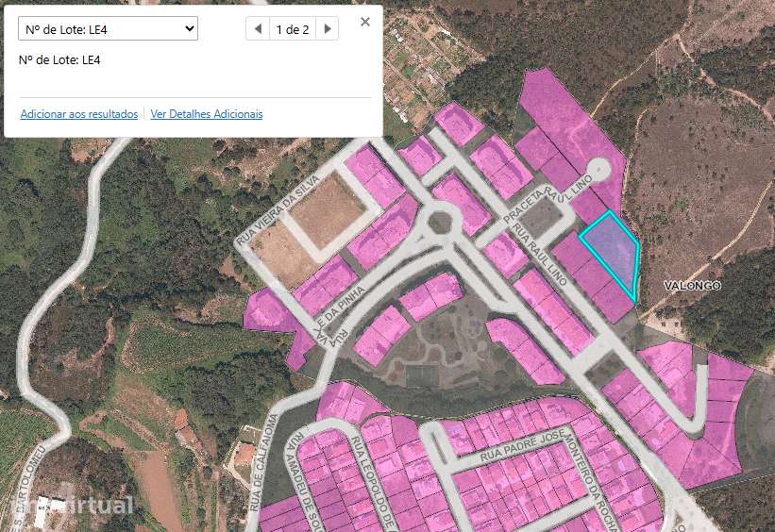Click the Rua Leopoldo street label
This screenshot has width=775, height=532.
coord(373,484)
